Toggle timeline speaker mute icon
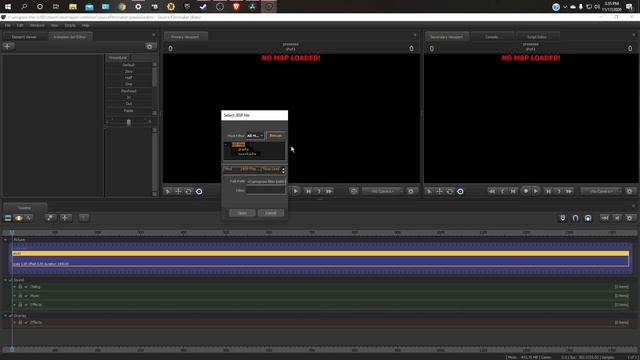The image size is (640, 360). [x=617, y=218]
